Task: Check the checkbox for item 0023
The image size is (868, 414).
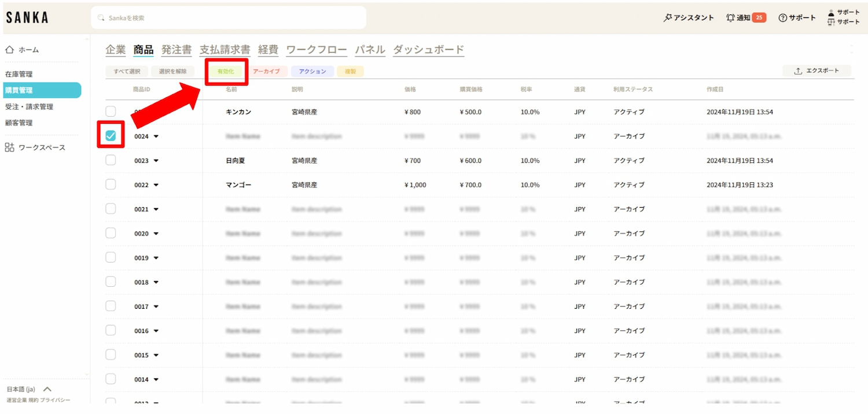Action: pyautogui.click(x=111, y=160)
